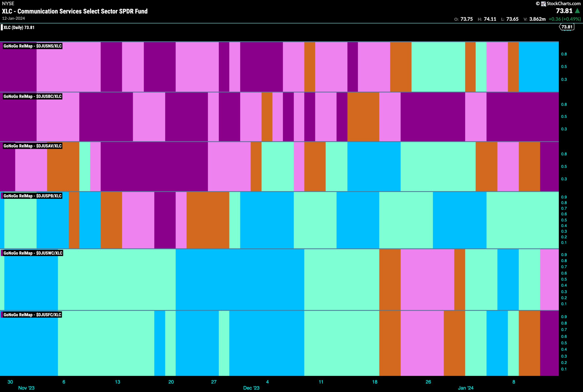Click the white XLC (Daily) legend marker

click(2, 27)
